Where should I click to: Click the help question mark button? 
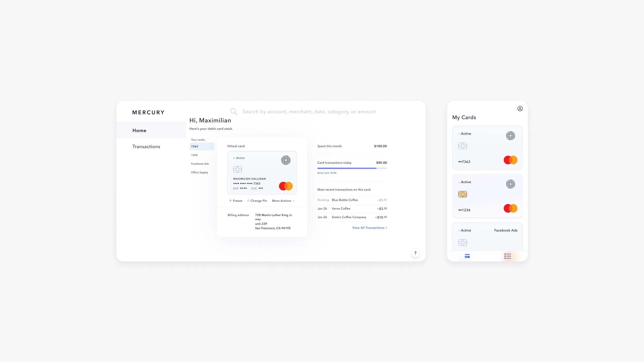415,253
